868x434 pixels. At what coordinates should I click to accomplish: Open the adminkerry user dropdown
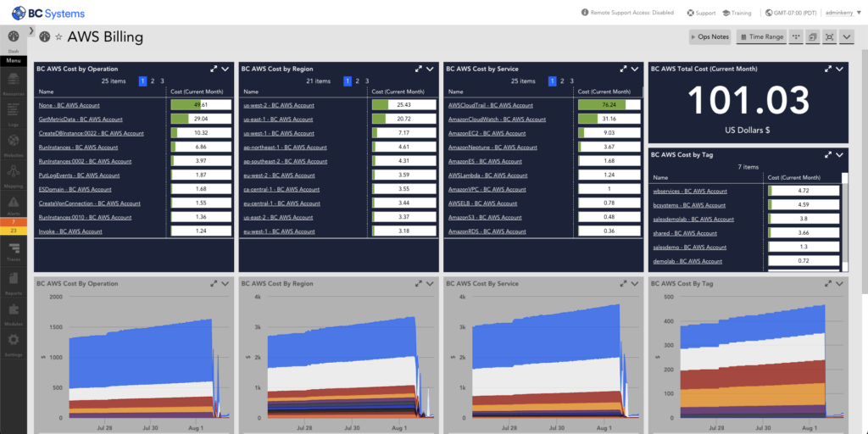tap(843, 12)
